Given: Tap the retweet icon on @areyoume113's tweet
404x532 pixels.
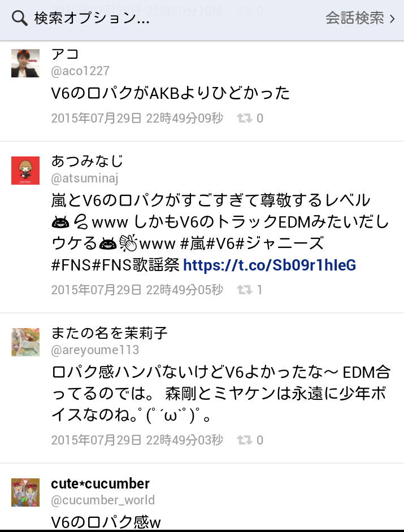Looking at the screenshot, I should pyautogui.click(x=245, y=440).
